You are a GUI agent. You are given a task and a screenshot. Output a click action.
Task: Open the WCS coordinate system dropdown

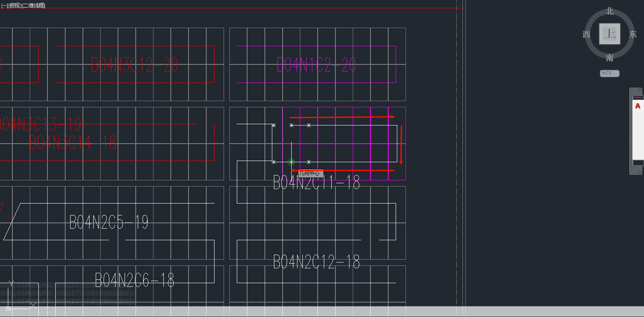coord(609,73)
